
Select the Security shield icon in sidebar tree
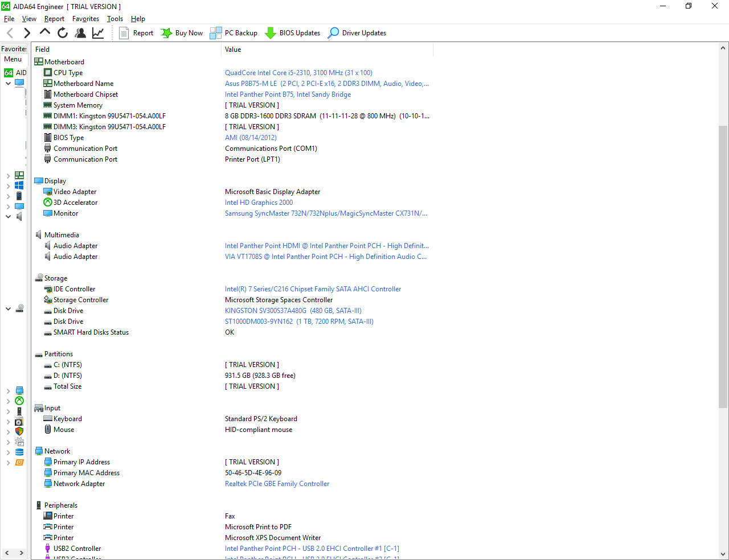(x=19, y=431)
